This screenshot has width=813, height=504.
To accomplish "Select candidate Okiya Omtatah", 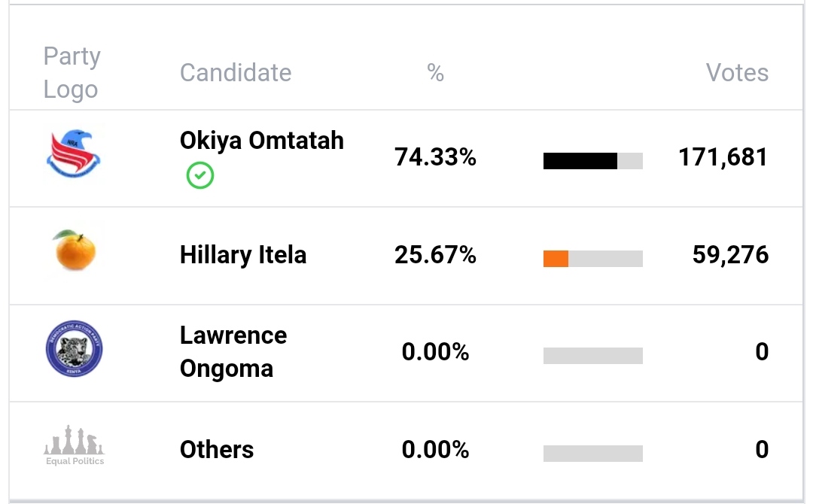I will 261,141.
